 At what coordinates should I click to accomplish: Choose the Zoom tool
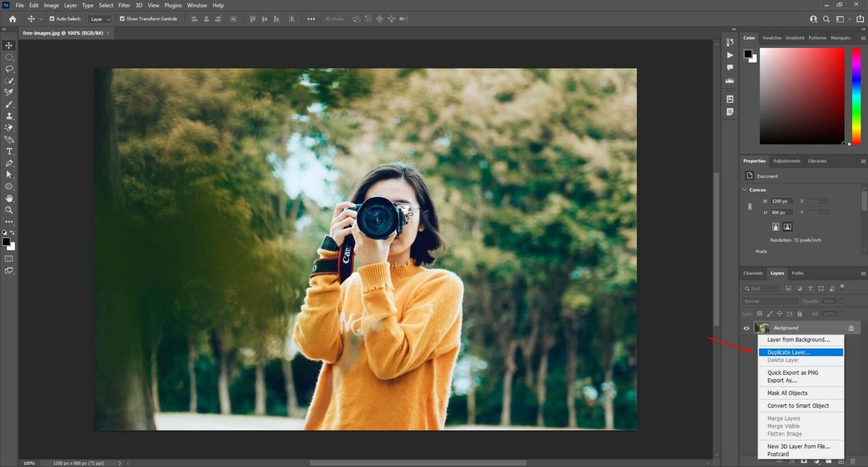coord(8,210)
